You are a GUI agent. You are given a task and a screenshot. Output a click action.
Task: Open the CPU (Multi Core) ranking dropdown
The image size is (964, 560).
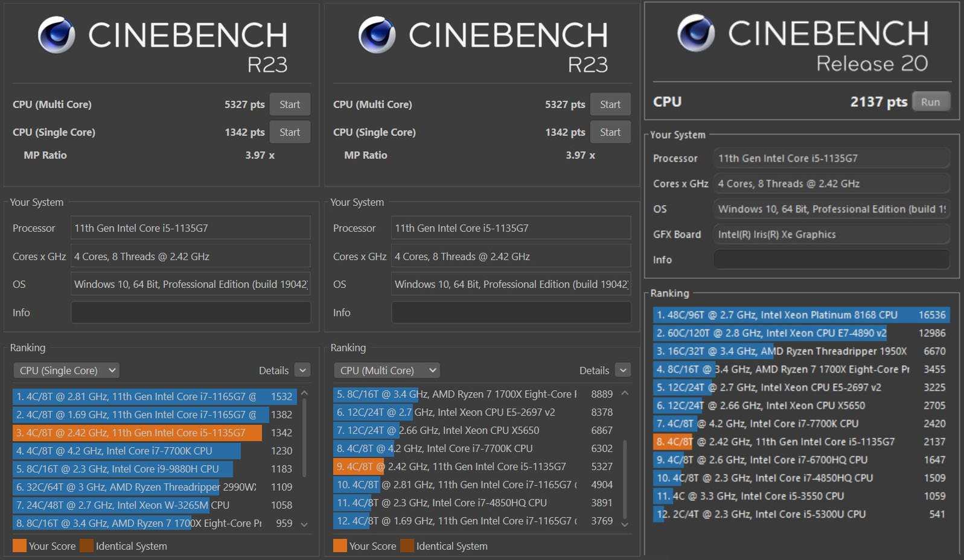pos(387,371)
